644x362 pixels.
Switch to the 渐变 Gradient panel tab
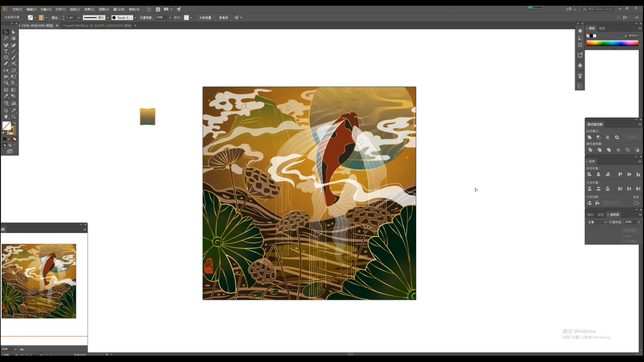click(x=601, y=215)
